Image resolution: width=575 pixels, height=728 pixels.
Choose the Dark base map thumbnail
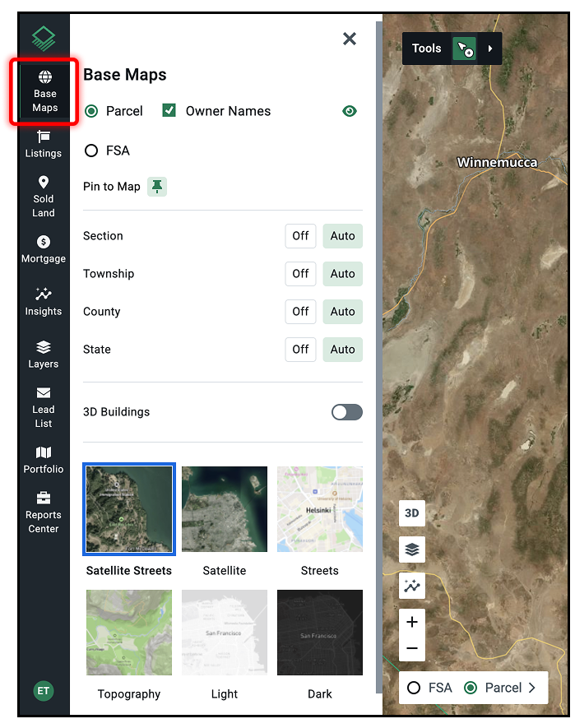coord(319,633)
